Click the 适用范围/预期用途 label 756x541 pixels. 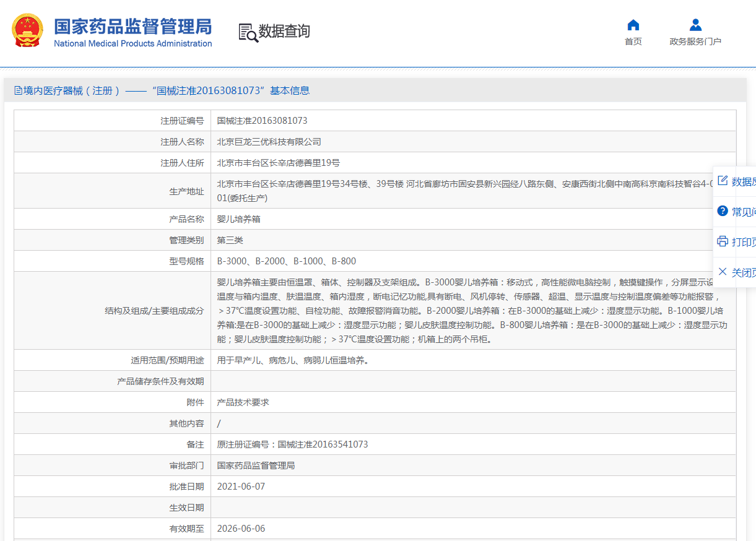pos(167,360)
